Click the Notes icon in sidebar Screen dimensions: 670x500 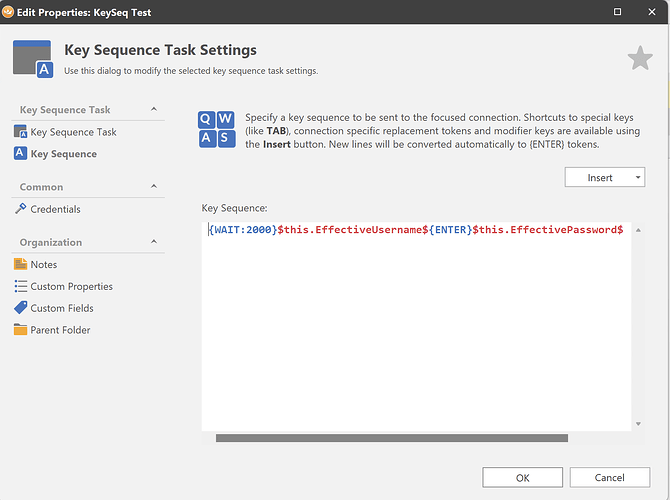(x=21, y=265)
